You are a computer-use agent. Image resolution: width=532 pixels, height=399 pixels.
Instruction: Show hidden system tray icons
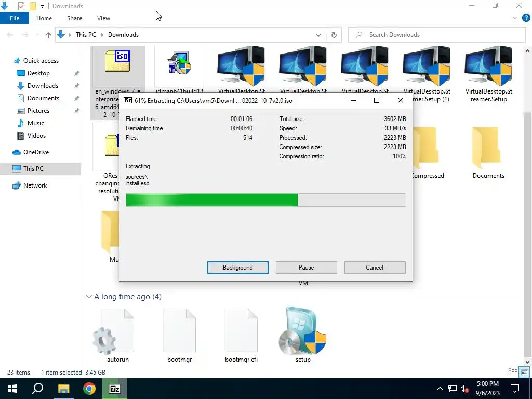[440, 389]
